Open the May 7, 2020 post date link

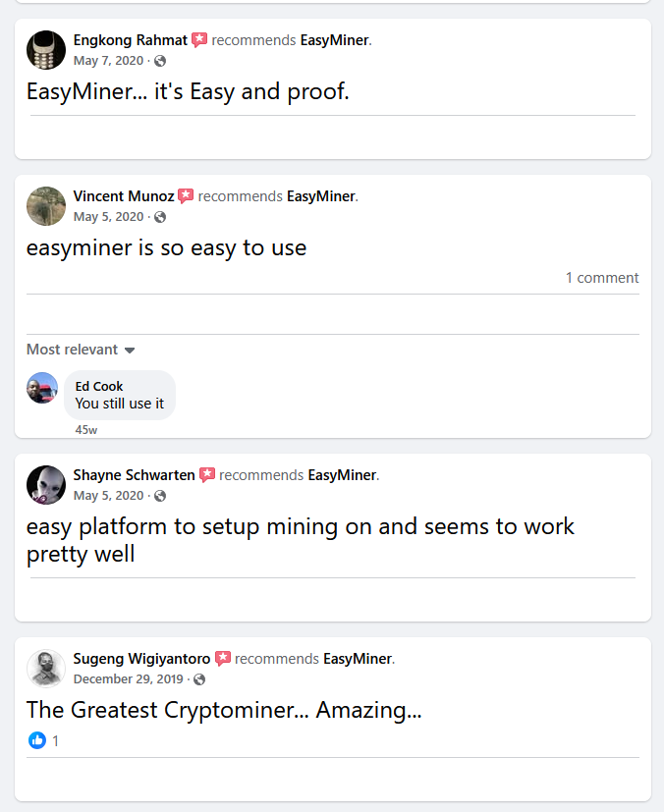point(108,61)
